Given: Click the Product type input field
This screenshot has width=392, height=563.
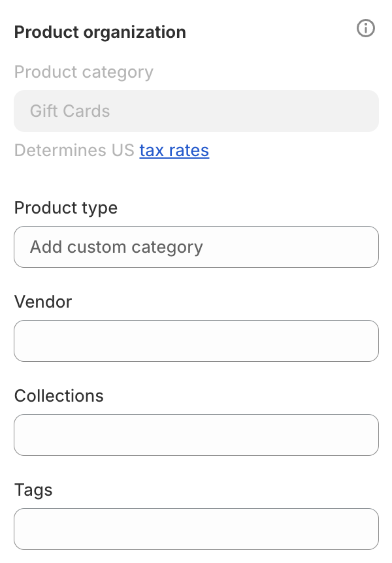Looking at the screenshot, I should click(x=196, y=247).
